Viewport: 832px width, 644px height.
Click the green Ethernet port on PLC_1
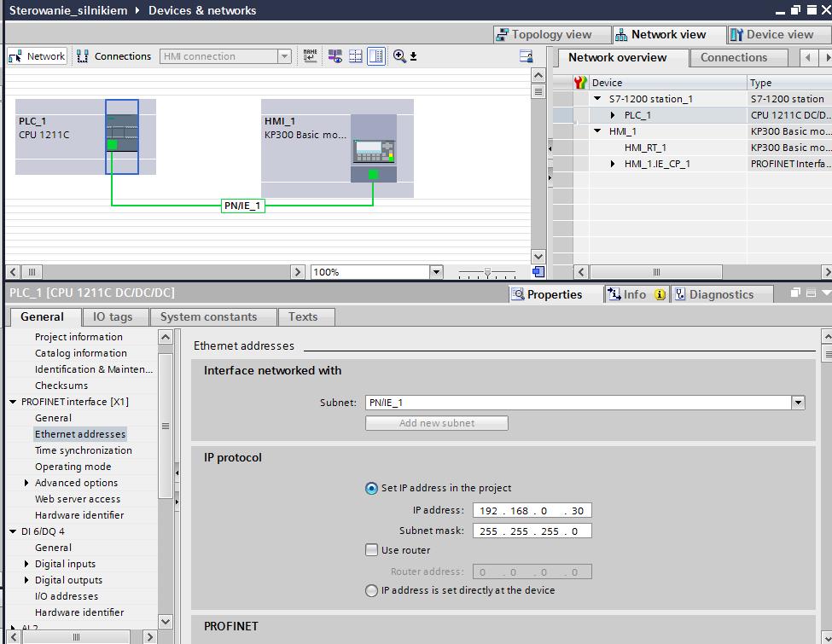click(112, 145)
